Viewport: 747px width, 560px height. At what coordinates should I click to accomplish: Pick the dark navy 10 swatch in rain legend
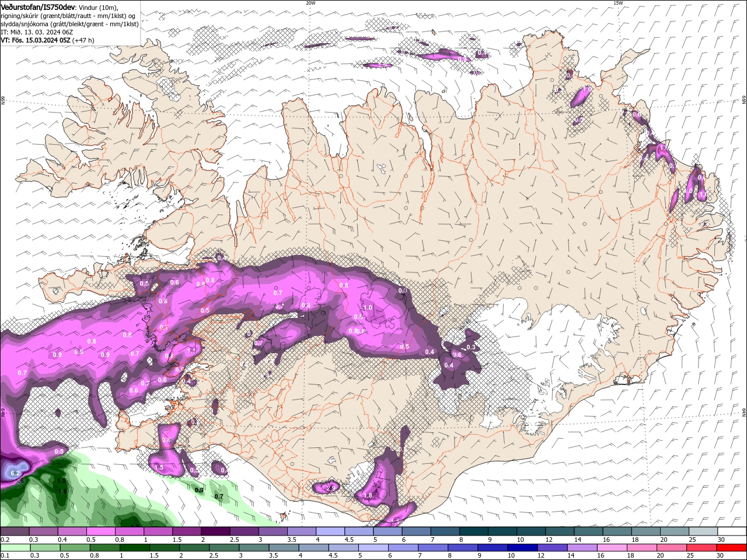[522, 548]
